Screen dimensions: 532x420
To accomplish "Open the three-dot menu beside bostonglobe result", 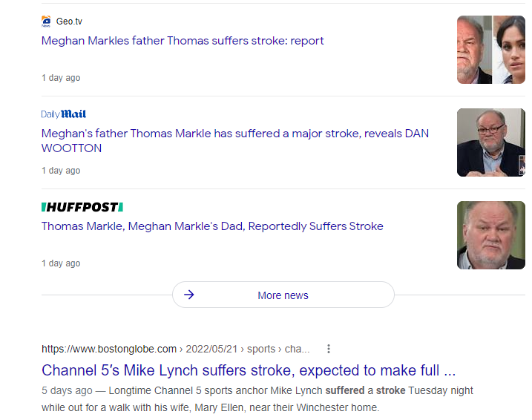I will coord(329,349).
